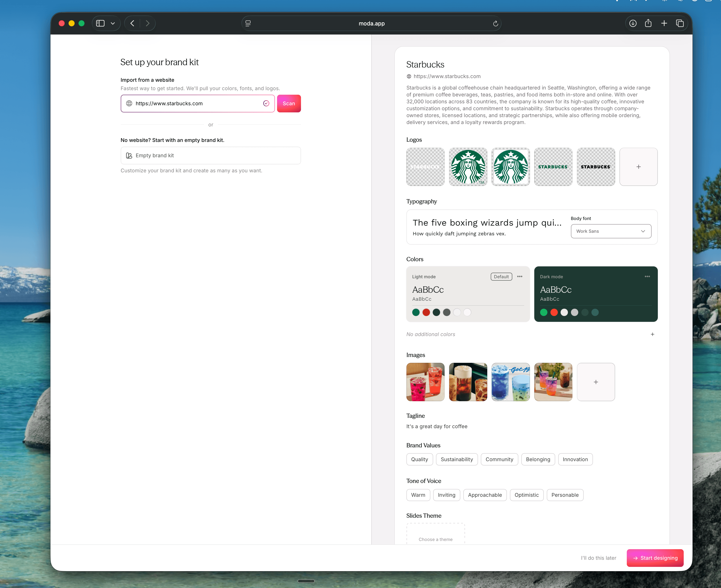Select the Dark mode color palette card
This screenshot has height=588, width=721.
[x=596, y=294]
